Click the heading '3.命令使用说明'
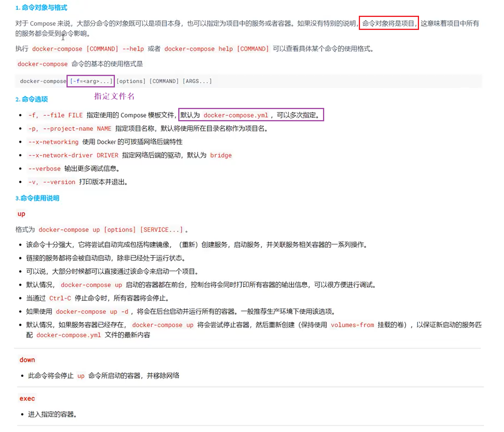 [37, 198]
